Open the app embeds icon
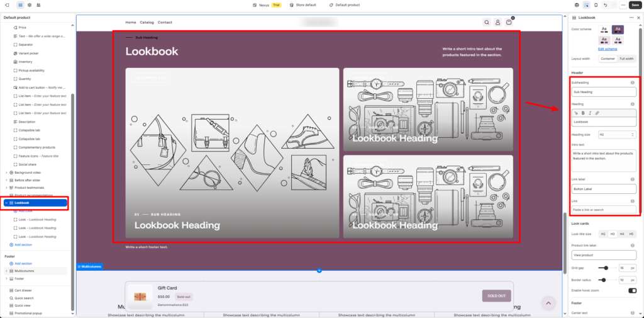Screen dimensions: 644x318 coord(38,5)
